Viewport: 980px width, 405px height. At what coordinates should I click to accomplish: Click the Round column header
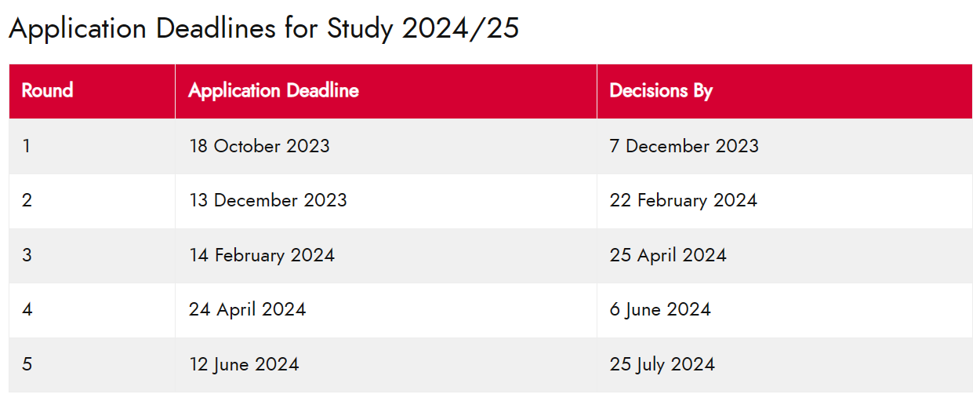click(x=47, y=91)
